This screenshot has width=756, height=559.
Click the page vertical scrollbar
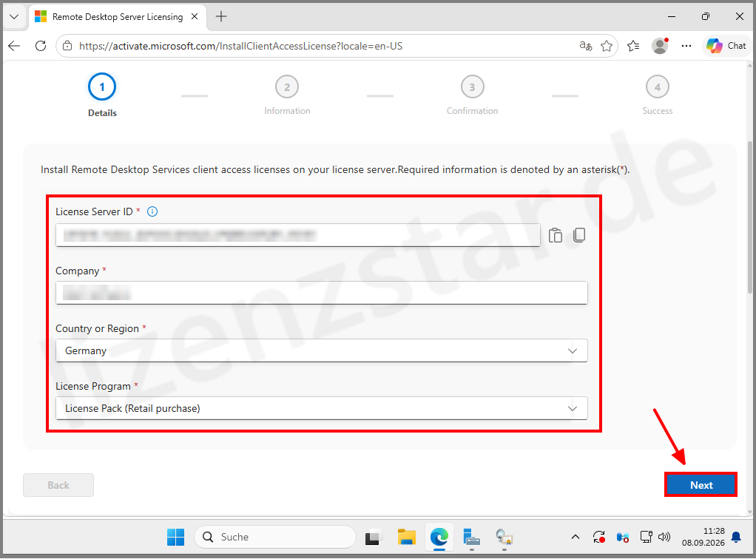(x=750, y=217)
